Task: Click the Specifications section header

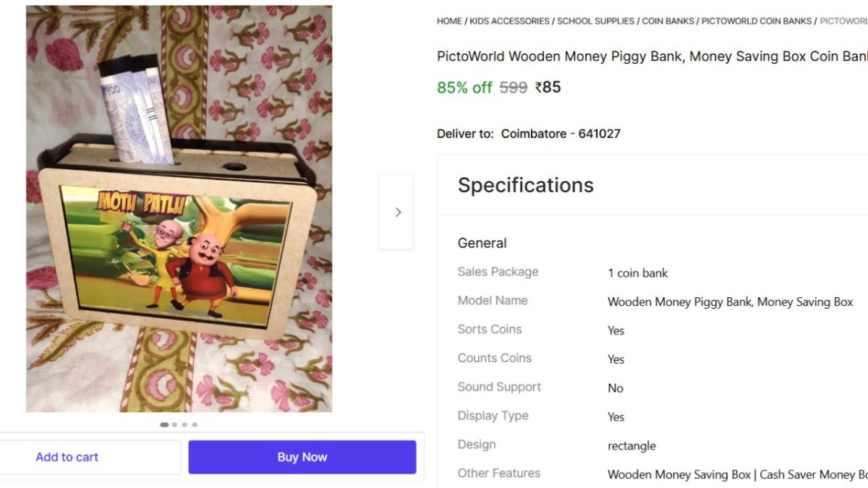Action: pos(525,185)
